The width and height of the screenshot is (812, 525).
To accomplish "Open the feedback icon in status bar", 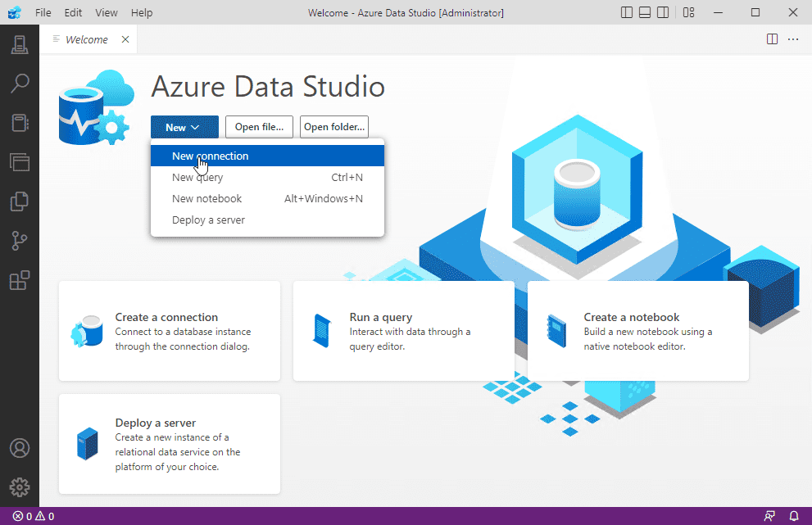I will point(769,516).
